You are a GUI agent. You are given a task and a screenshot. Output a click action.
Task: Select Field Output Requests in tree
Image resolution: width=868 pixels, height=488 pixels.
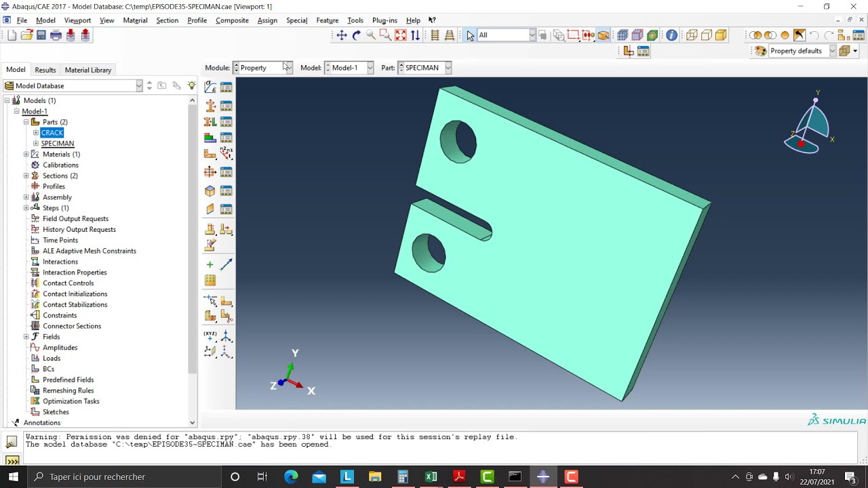[75, 219]
